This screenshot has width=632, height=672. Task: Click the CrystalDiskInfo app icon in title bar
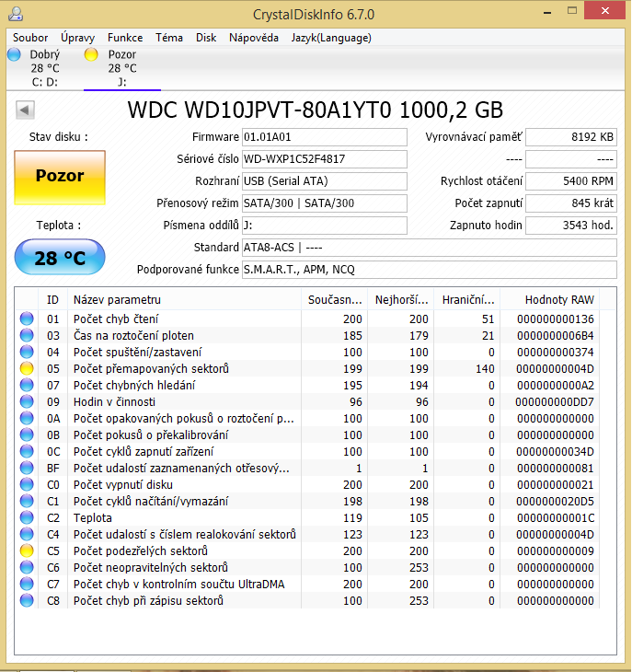coord(16,15)
